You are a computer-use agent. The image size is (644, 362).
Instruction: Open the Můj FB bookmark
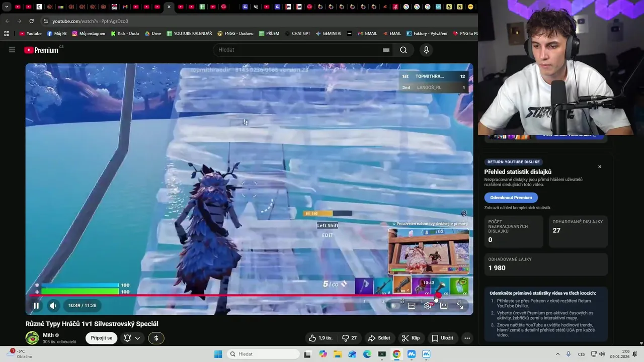click(x=57, y=34)
